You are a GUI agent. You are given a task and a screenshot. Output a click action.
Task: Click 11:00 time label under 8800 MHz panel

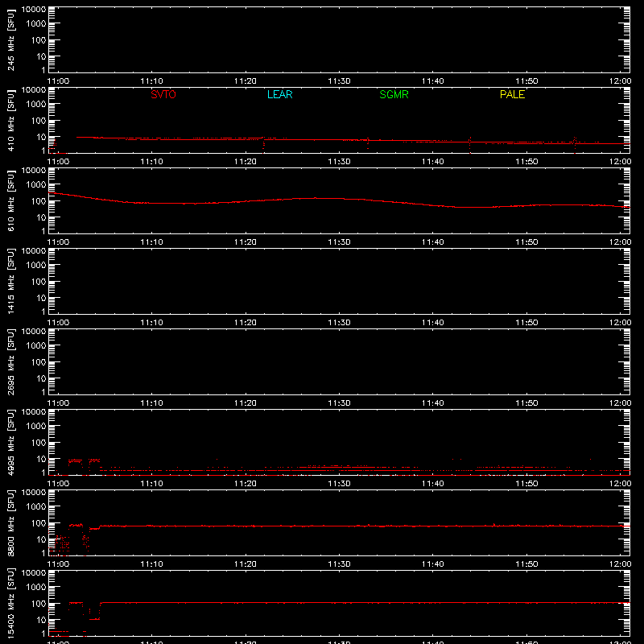click(58, 564)
